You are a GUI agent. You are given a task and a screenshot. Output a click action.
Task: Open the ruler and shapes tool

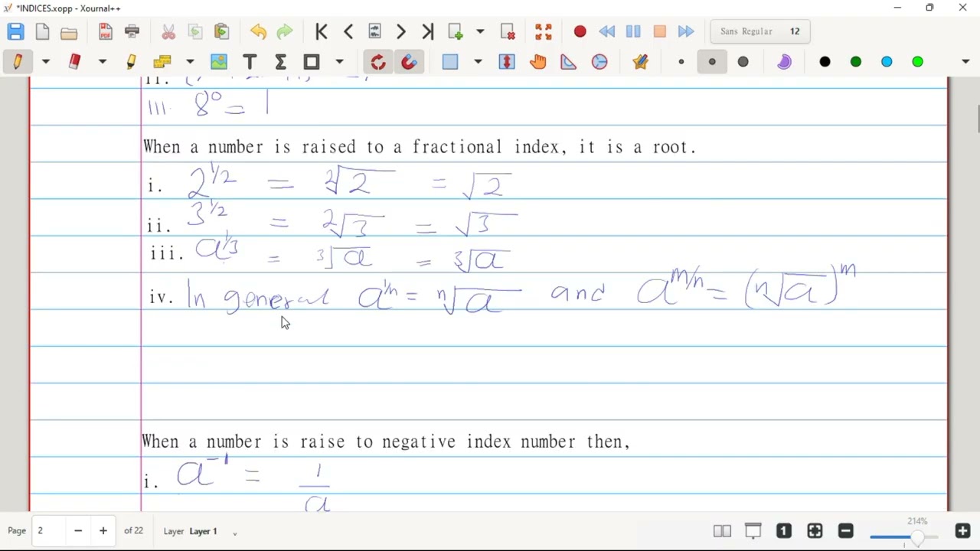162,62
